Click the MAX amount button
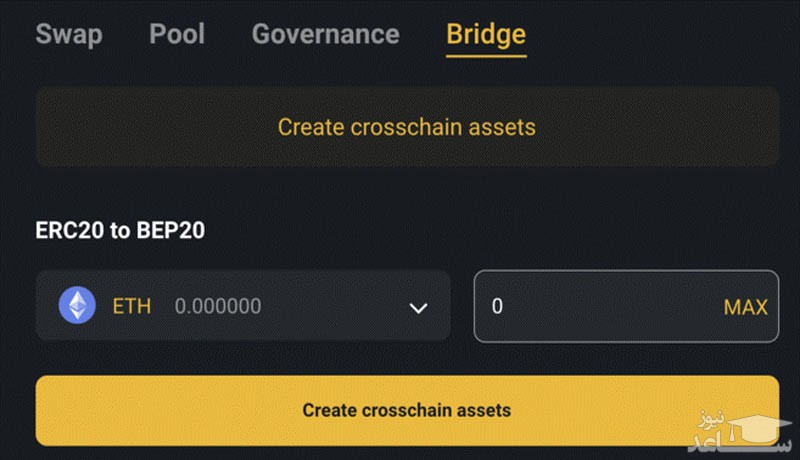The width and height of the screenshot is (800, 460). click(745, 307)
